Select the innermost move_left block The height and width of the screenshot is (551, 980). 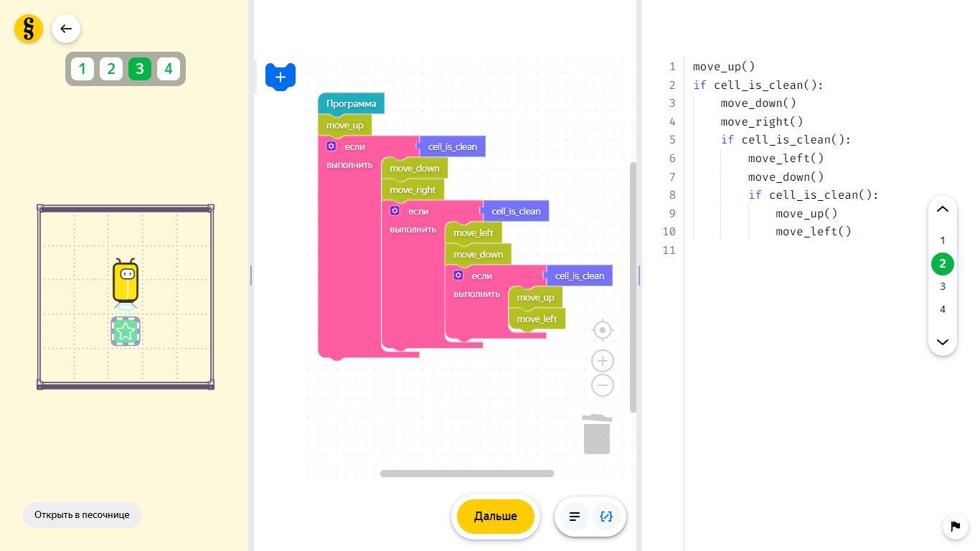pyautogui.click(x=537, y=319)
